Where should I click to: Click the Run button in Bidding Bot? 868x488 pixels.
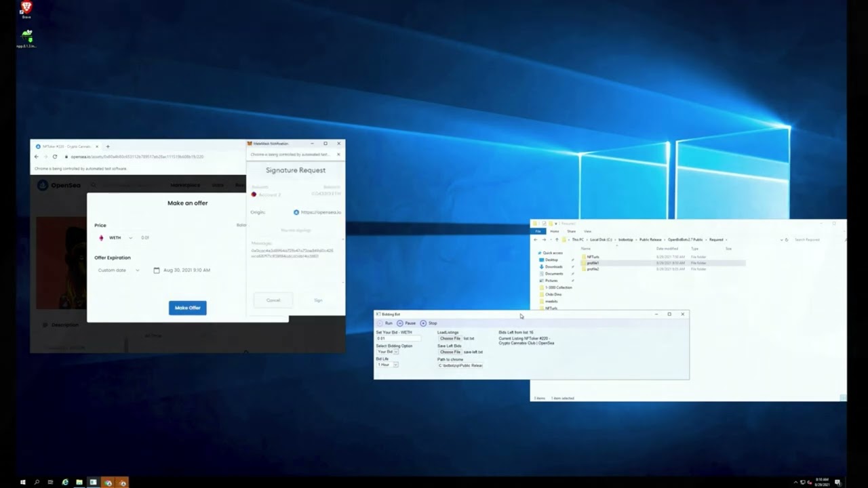(385, 323)
